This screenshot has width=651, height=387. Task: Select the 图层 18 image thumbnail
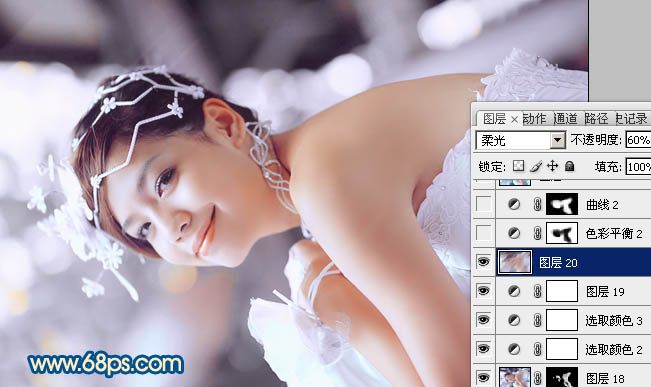click(515, 377)
